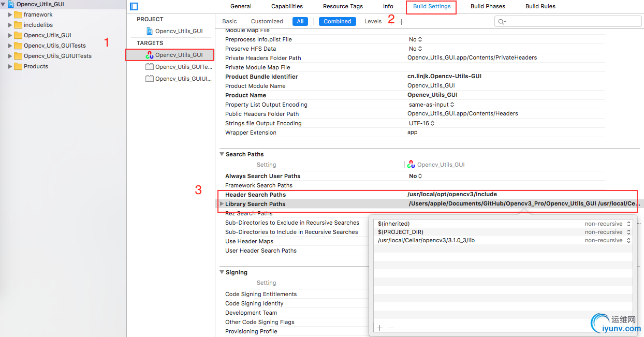
Task: Click the Products folder icon
Action: [x=18, y=66]
